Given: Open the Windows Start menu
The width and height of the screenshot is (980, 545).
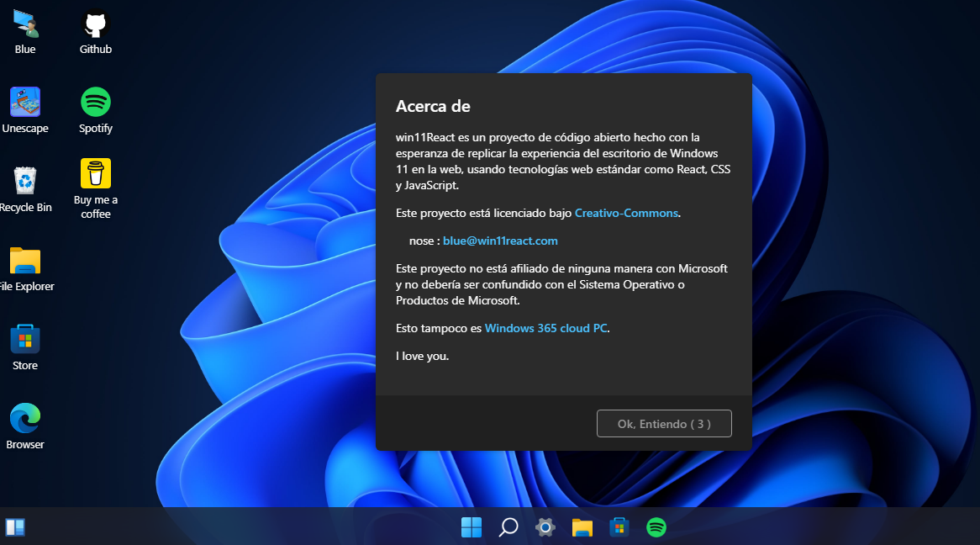Looking at the screenshot, I should (472, 527).
